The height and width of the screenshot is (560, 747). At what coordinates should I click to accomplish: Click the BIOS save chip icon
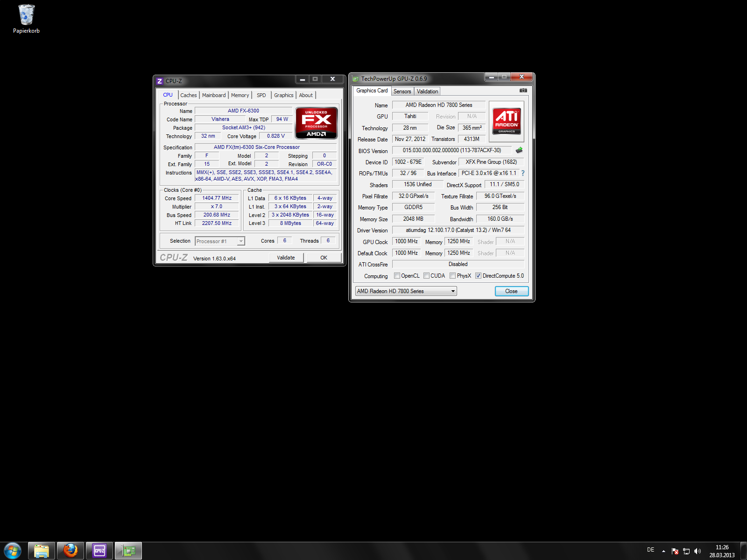click(519, 150)
